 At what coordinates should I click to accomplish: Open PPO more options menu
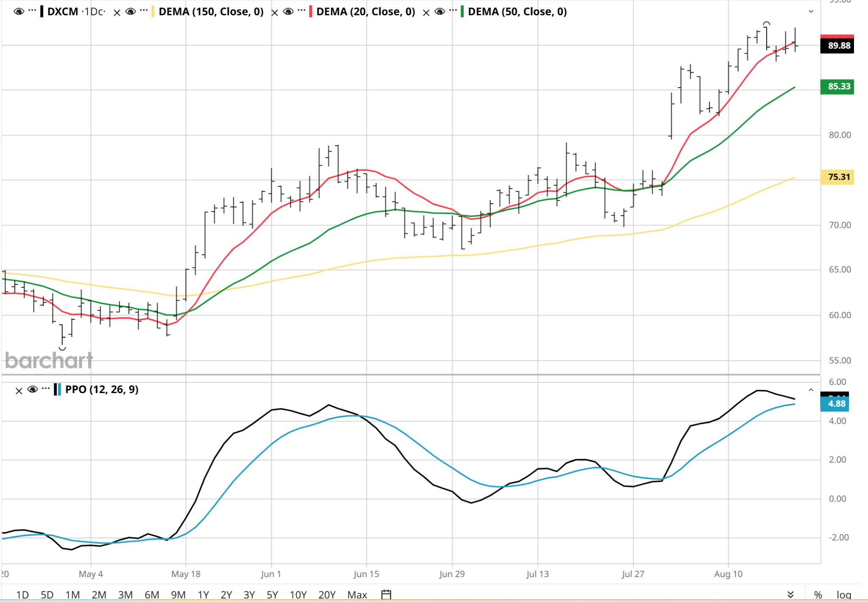(x=46, y=388)
